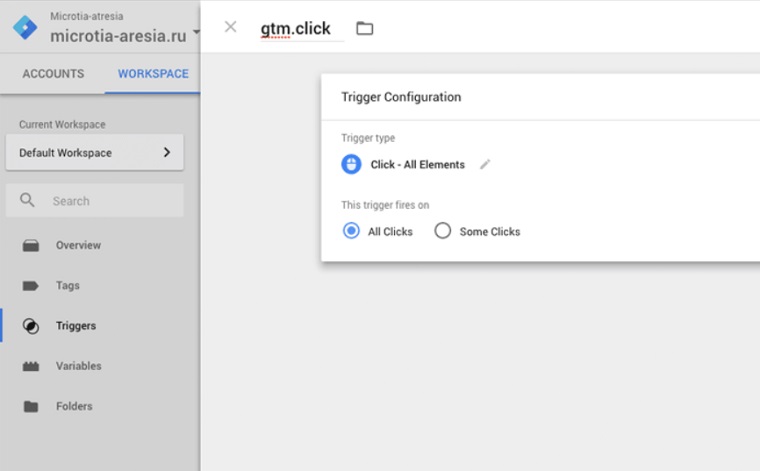The image size is (760, 471).
Task: Click the Google Tag Manager logo
Action: [25, 27]
